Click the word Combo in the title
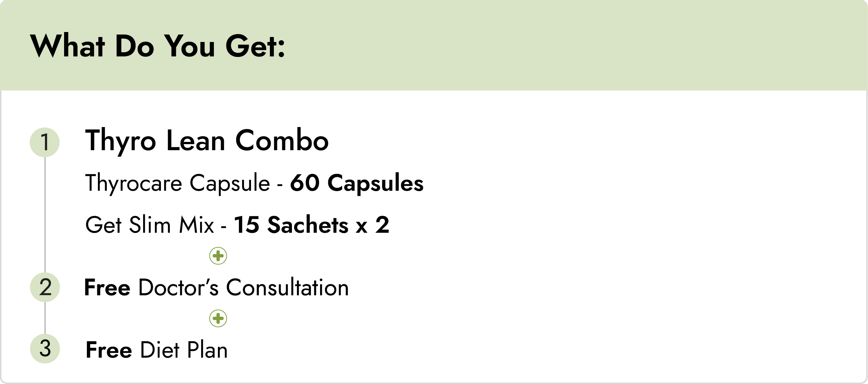The height and width of the screenshot is (384, 868). coord(282,141)
